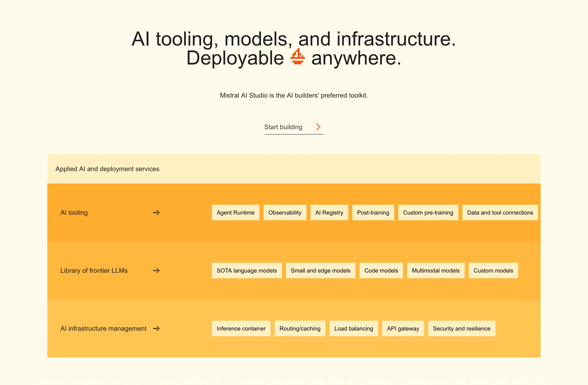The height and width of the screenshot is (385, 588).
Task: Select the Post-training chip
Action: (373, 212)
